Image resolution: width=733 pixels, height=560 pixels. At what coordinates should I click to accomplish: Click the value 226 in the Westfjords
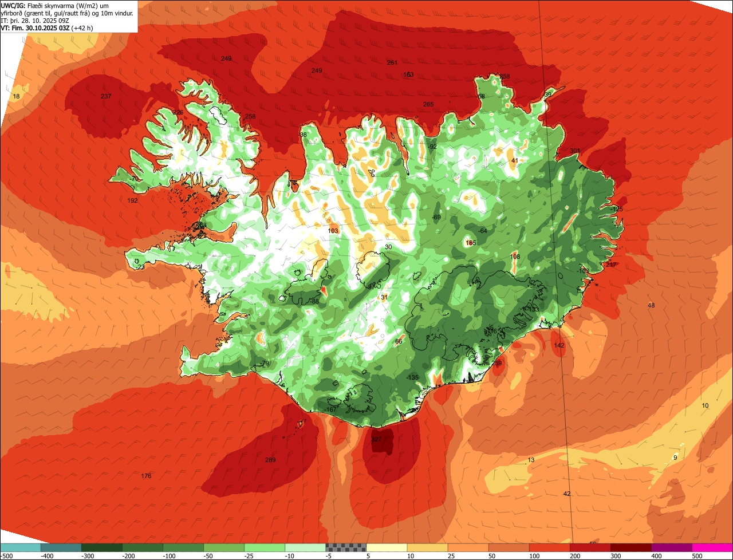[x=178, y=112]
